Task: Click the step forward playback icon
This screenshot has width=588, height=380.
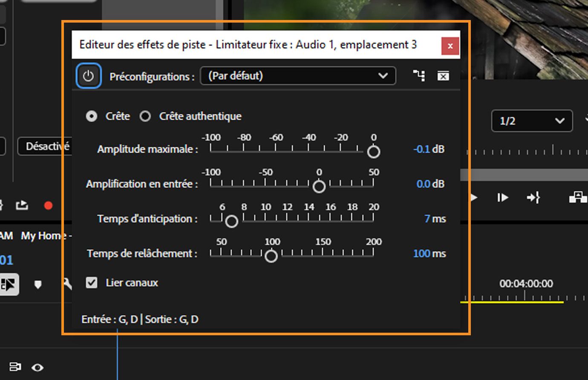Action: 503,197
